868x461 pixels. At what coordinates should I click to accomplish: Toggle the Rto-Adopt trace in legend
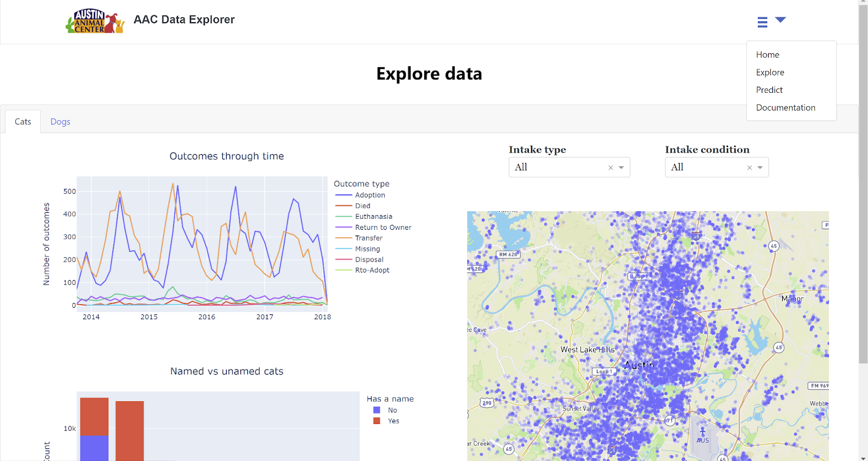tap(362, 270)
